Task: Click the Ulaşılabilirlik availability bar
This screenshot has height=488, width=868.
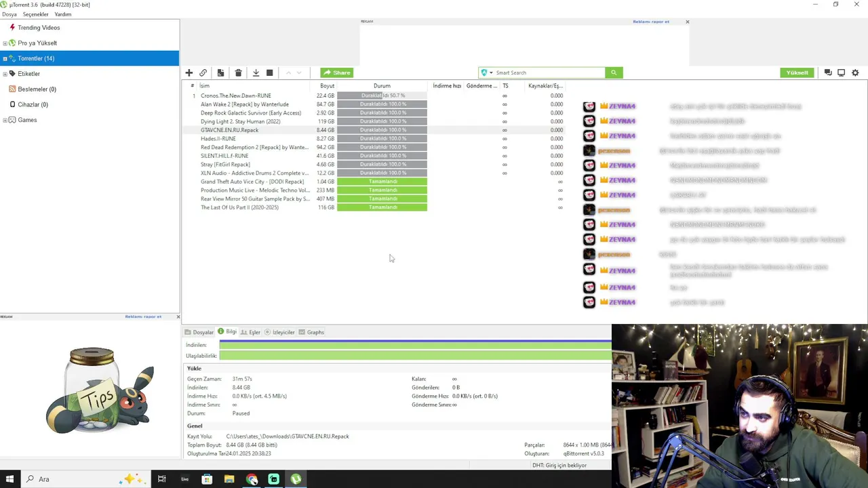Action: tap(415, 356)
